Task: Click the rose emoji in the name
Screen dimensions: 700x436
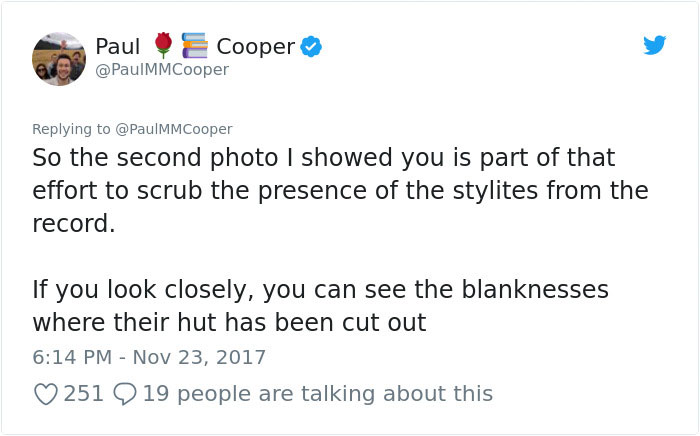Action: pos(163,45)
